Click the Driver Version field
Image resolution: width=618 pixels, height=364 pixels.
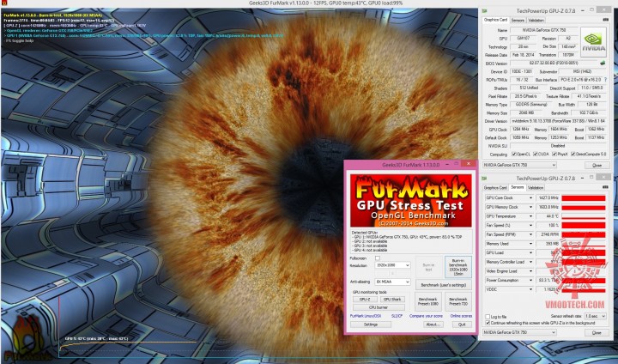558,121
